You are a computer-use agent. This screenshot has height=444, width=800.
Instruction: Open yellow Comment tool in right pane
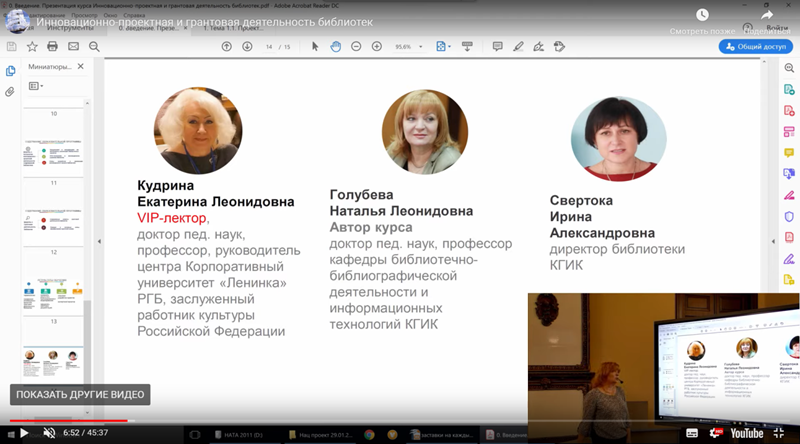coord(789,153)
